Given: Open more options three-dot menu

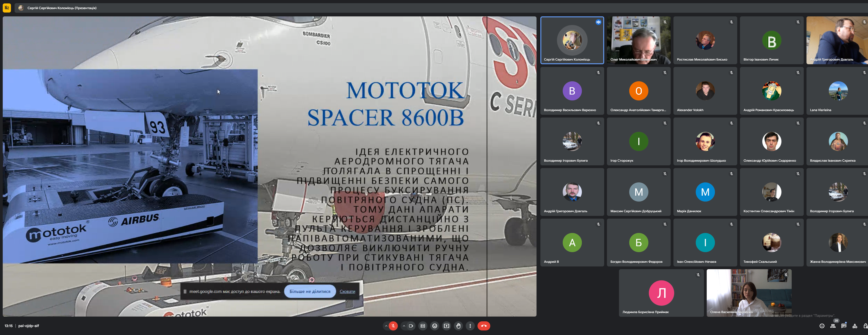Looking at the screenshot, I should [x=470, y=326].
